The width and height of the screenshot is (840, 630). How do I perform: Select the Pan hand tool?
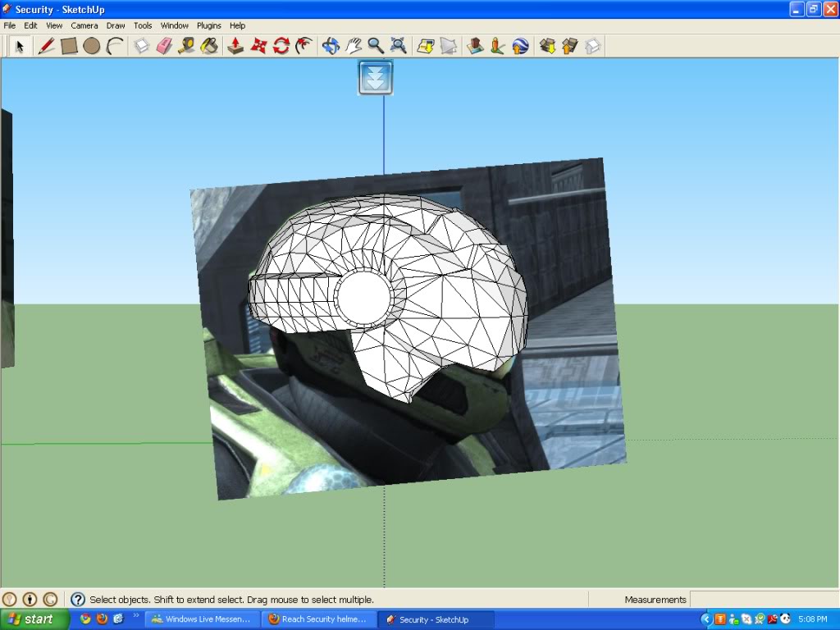coord(353,47)
